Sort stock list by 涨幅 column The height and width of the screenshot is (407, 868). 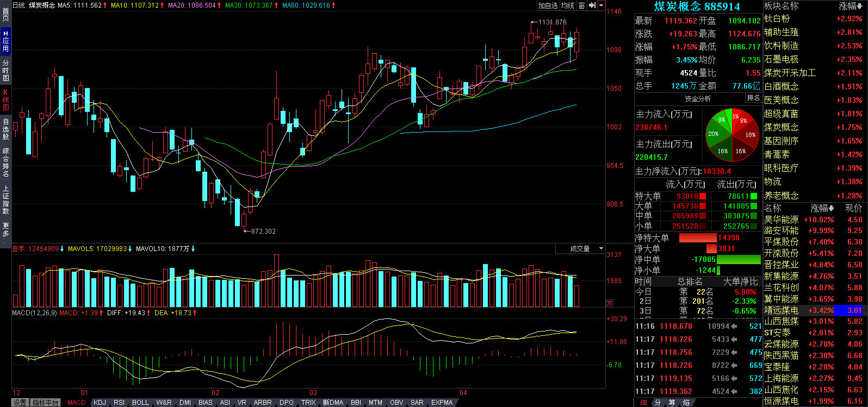(822, 208)
